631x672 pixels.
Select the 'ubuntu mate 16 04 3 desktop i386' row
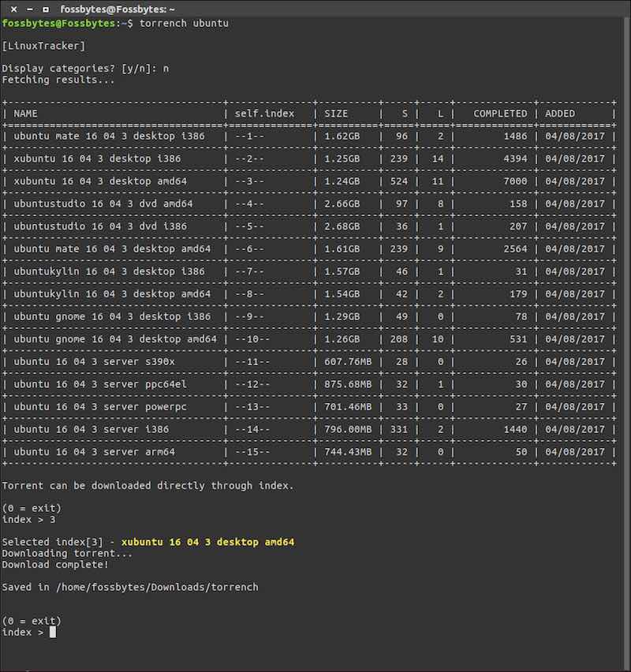(x=109, y=136)
